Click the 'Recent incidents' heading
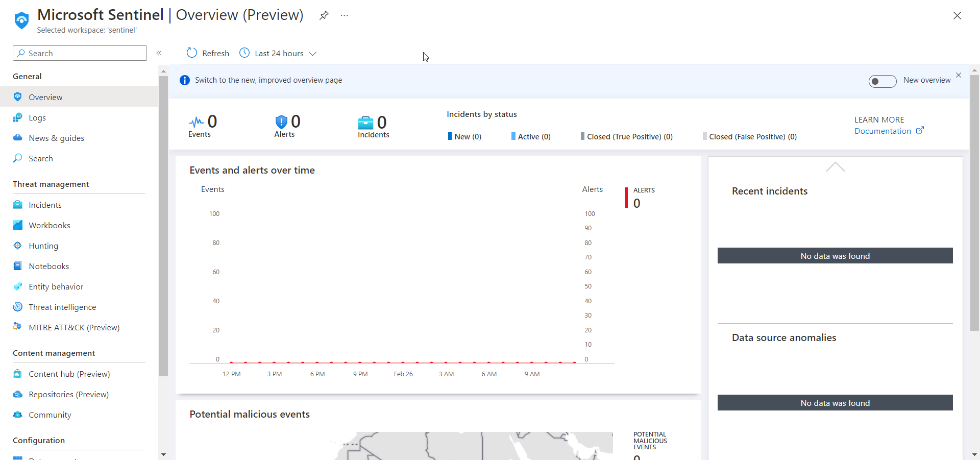980x460 pixels. tap(770, 191)
